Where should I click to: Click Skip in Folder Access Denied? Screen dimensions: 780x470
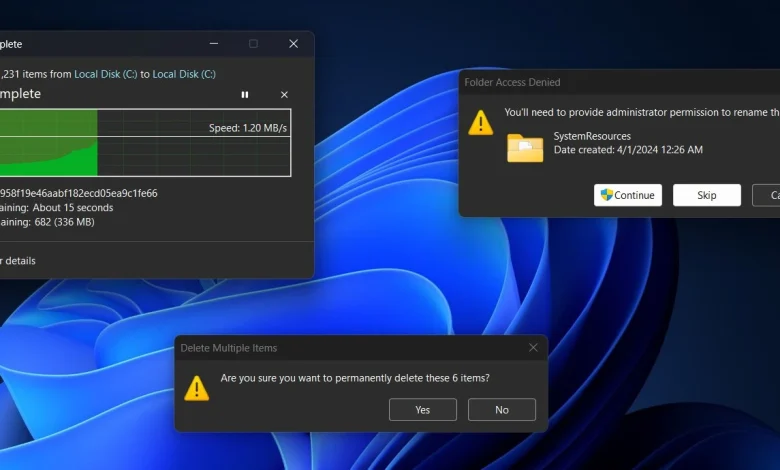pos(707,195)
